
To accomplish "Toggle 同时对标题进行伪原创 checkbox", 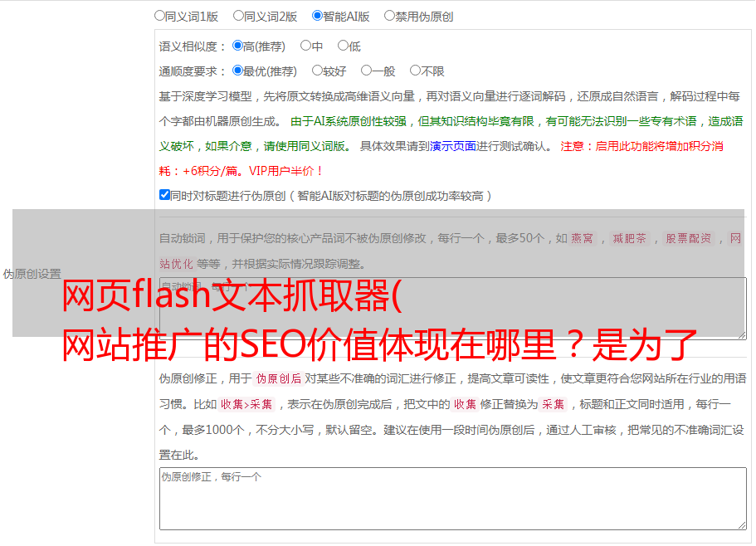I will tap(164, 195).
